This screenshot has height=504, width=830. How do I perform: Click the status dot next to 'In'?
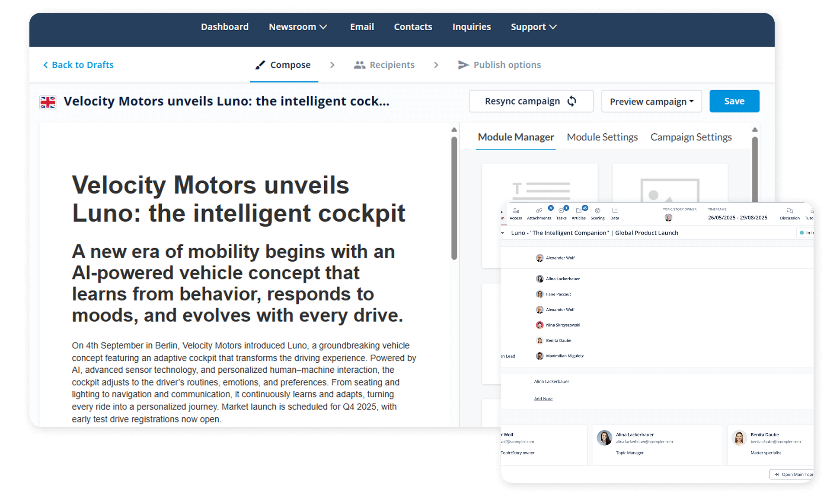click(x=802, y=233)
